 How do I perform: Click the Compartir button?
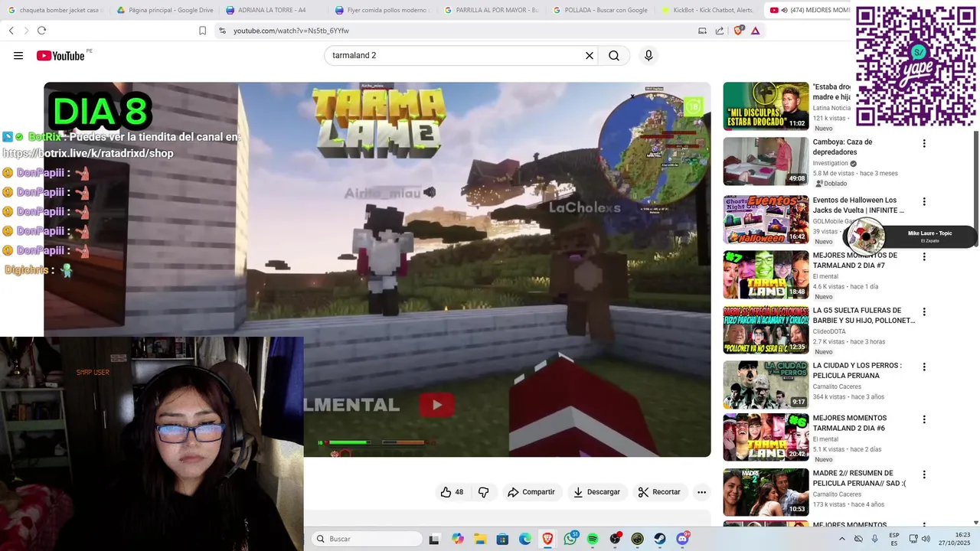click(531, 492)
